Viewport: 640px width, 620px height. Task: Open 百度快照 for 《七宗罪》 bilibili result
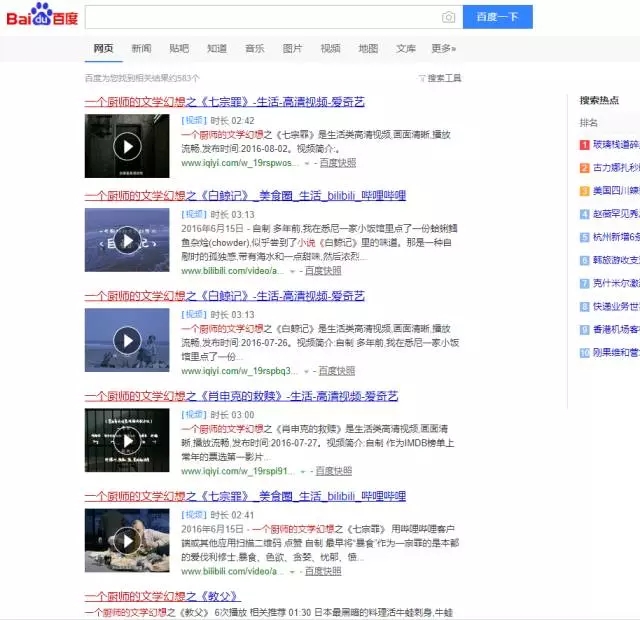point(323,571)
